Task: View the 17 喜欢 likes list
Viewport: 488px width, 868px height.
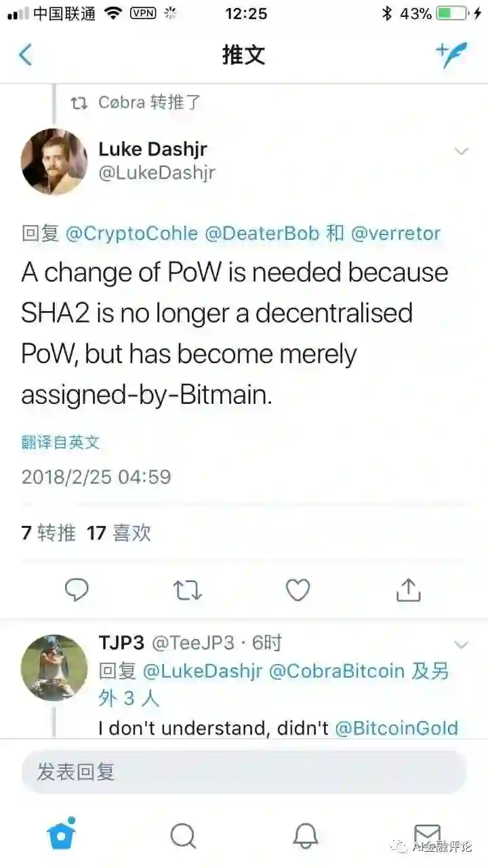Action: 119,533
